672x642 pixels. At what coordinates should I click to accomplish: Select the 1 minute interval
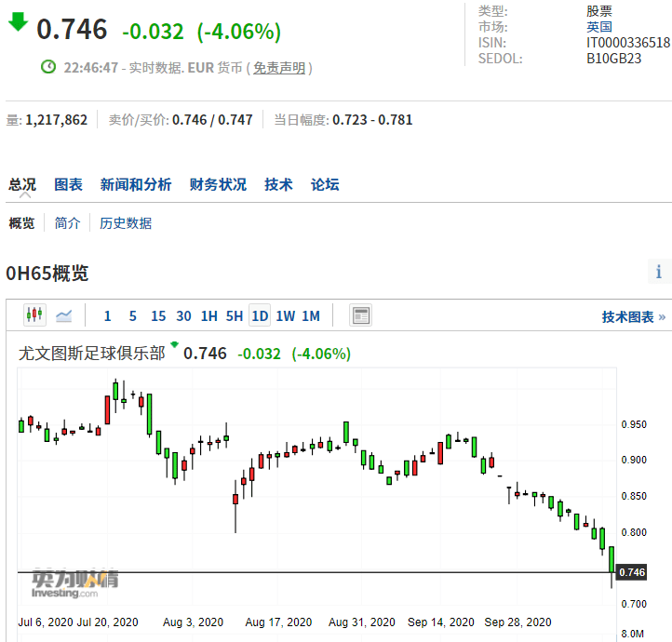108,316
